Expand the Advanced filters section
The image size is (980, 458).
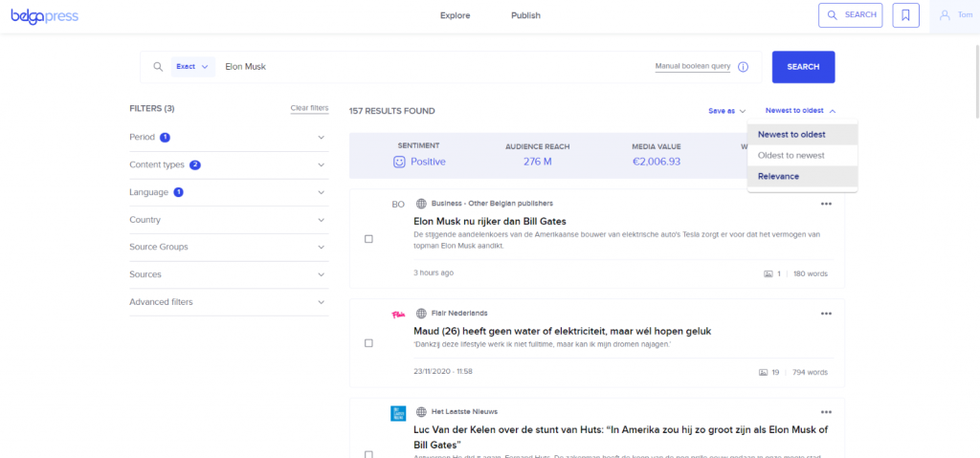(229, 302)
